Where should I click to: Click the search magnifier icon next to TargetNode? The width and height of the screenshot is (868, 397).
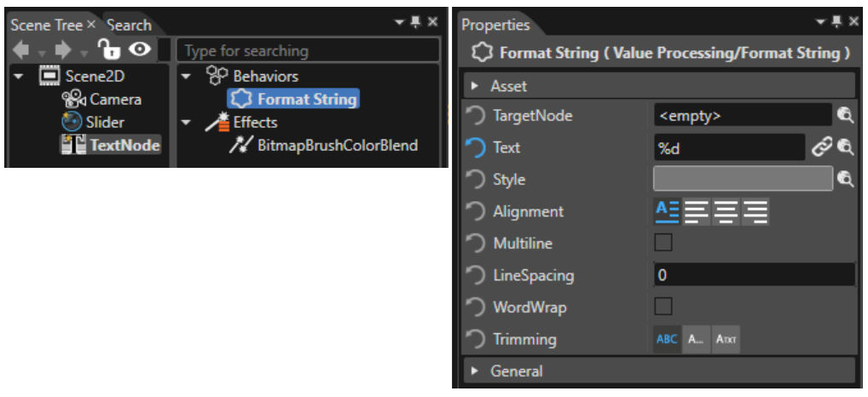click(x=845, y=115)
